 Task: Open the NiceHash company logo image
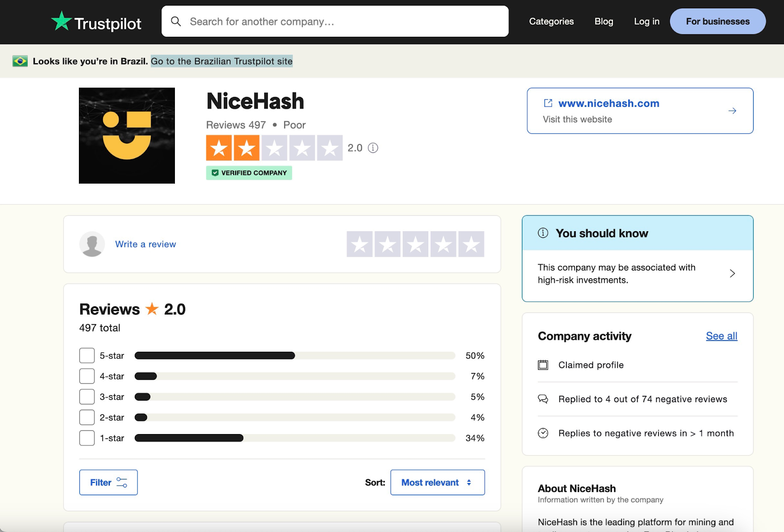point(127,136)
